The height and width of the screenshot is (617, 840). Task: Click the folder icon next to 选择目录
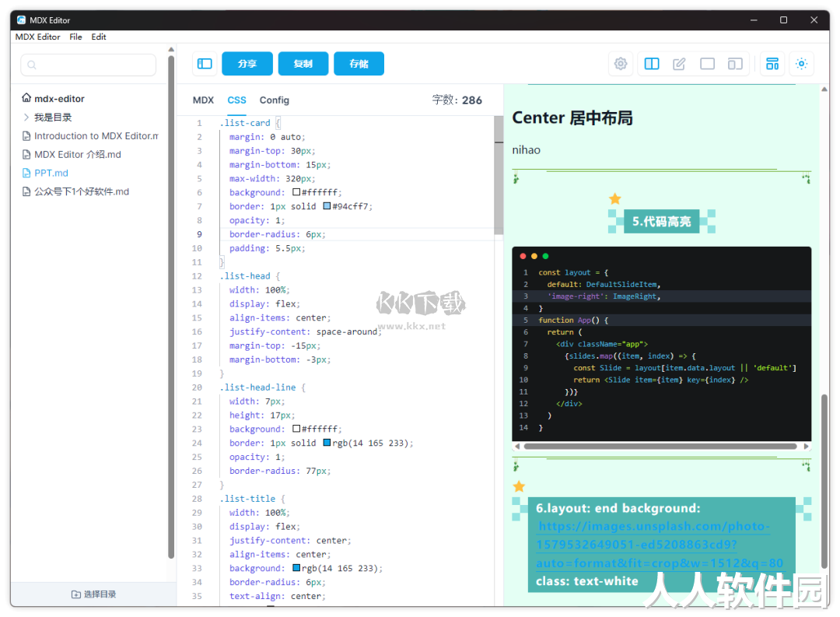(x=76, y=594)
